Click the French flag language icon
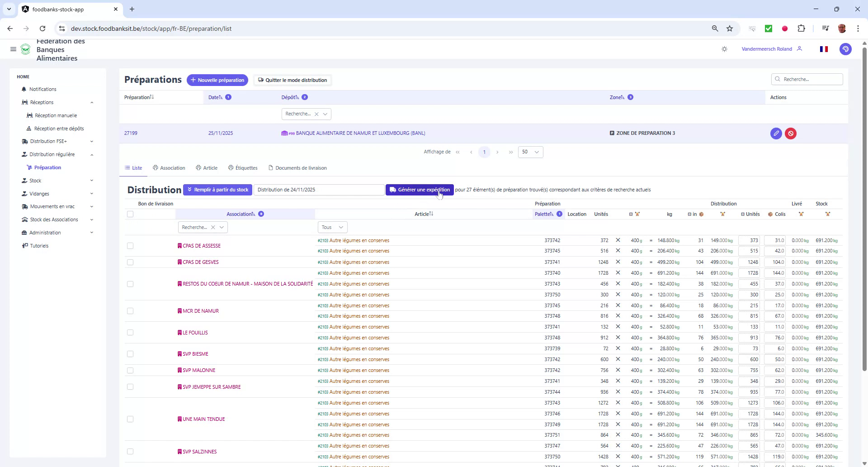Viewport: 868px width, 467px height. click(824, 49)
